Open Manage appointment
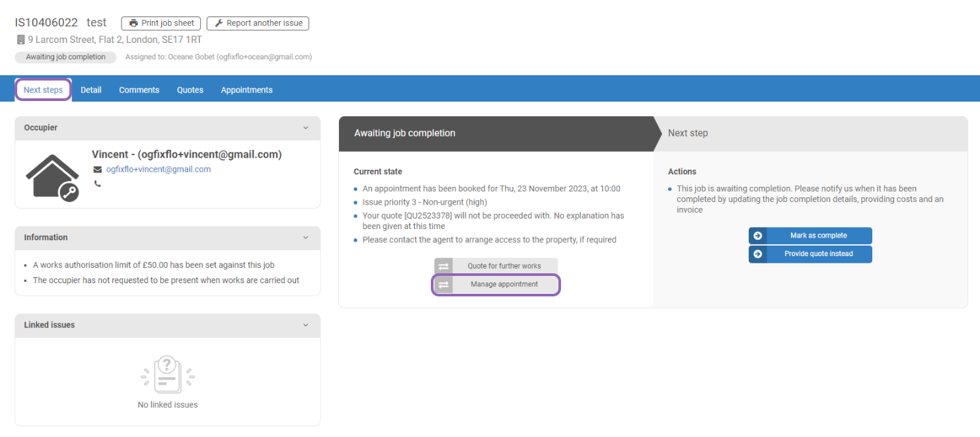 pyautogui.click(x=496, y=285)
